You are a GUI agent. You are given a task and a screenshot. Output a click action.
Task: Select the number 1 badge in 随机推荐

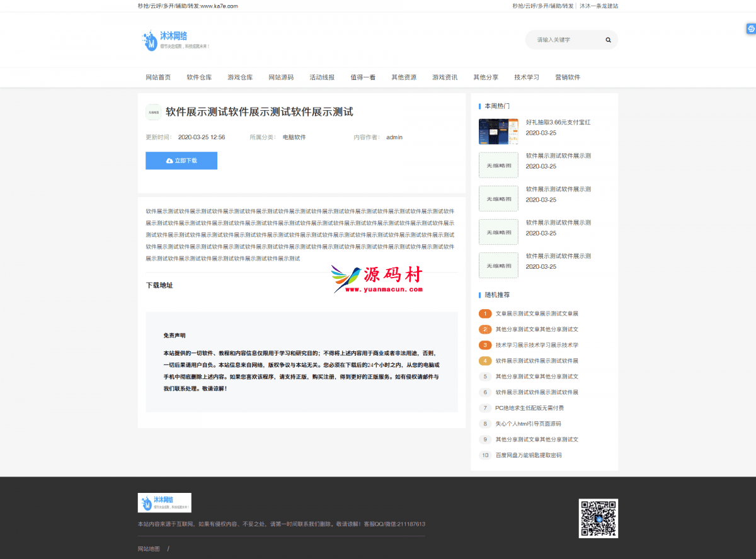[x=485, y=313]
